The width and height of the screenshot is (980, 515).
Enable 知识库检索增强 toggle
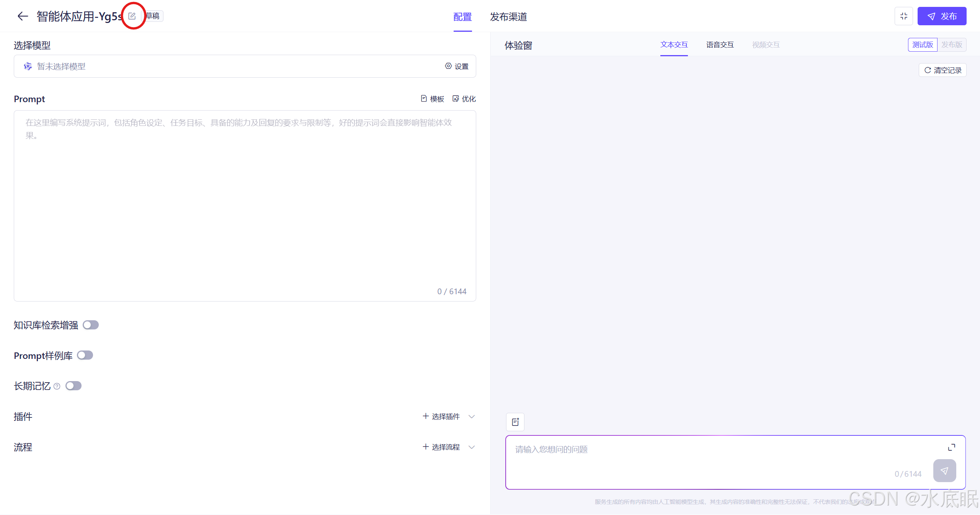click(91, 325)
